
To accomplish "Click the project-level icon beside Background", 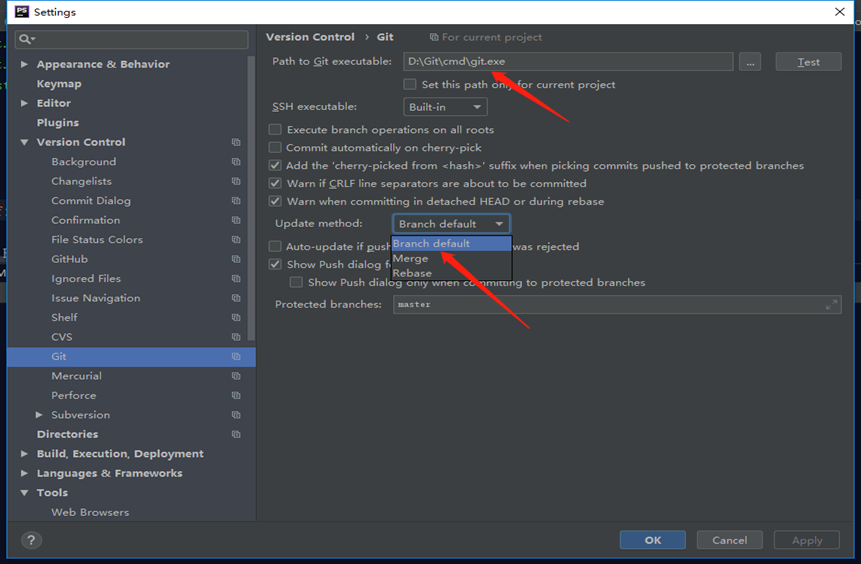I will (236, 161).
